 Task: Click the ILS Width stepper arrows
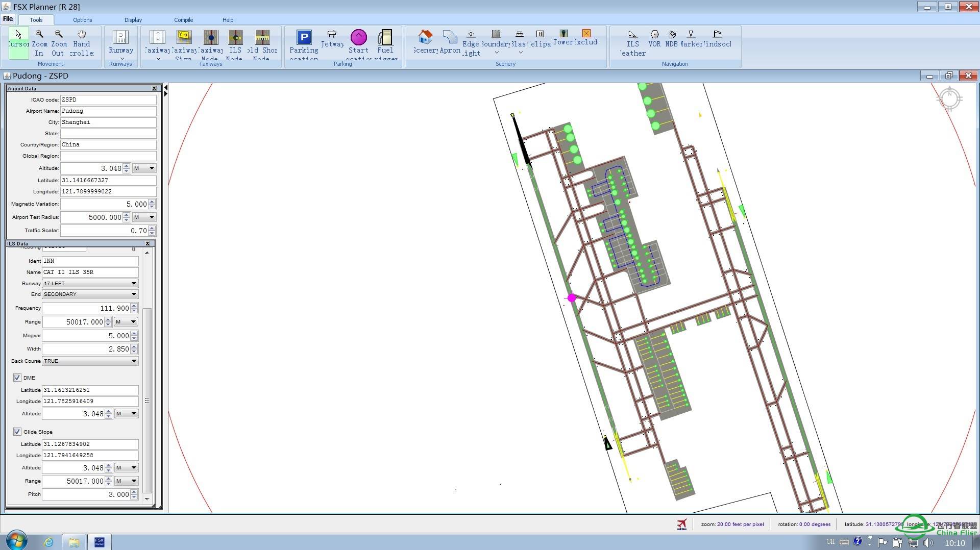tap(134, 349)
